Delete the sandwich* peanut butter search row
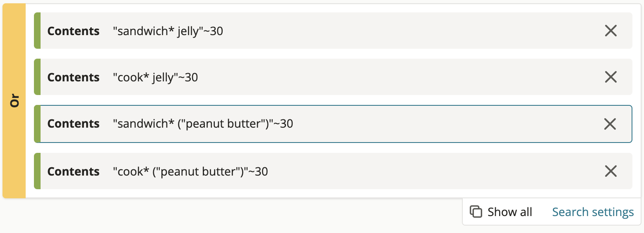The height and width of the screenshot is (233, 644). (x=611, y=124)
